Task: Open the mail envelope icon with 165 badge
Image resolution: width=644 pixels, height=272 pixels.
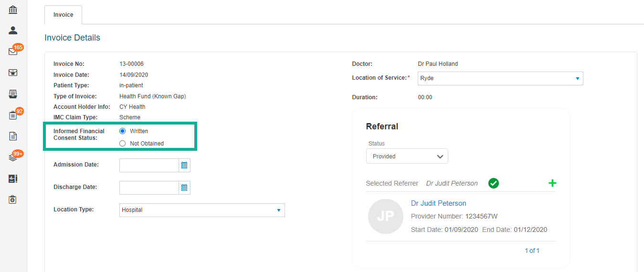Action: pyautogui.click(x=13, y=52)
